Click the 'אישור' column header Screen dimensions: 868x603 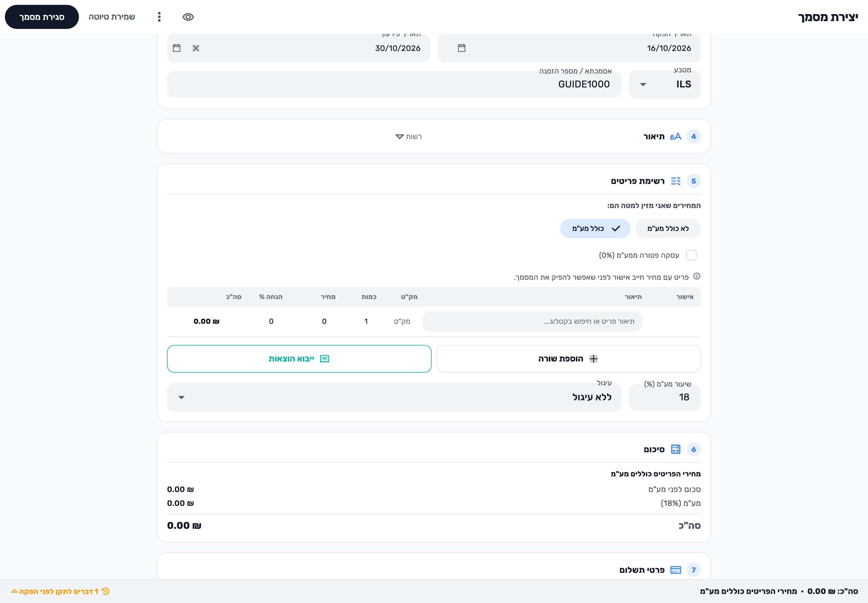point(684,297)
